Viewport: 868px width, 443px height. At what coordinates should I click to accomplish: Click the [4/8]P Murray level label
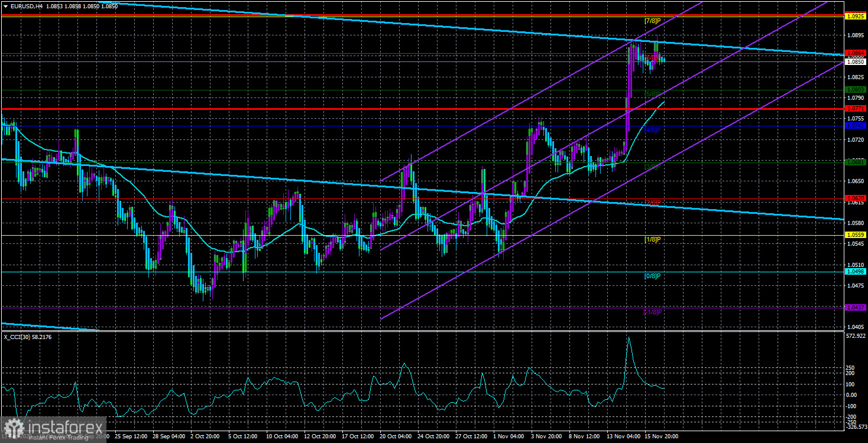point(652,129)
